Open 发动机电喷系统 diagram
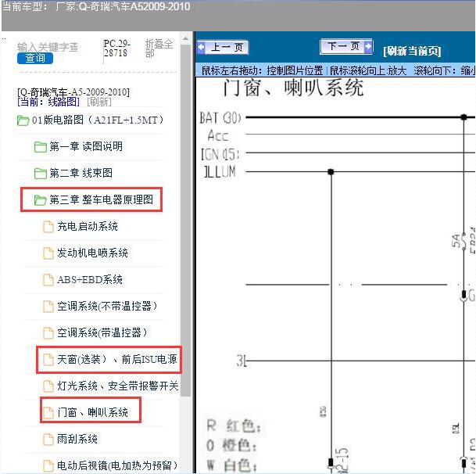Viewport: 476px width, 474px height. [x=92, y=253]
